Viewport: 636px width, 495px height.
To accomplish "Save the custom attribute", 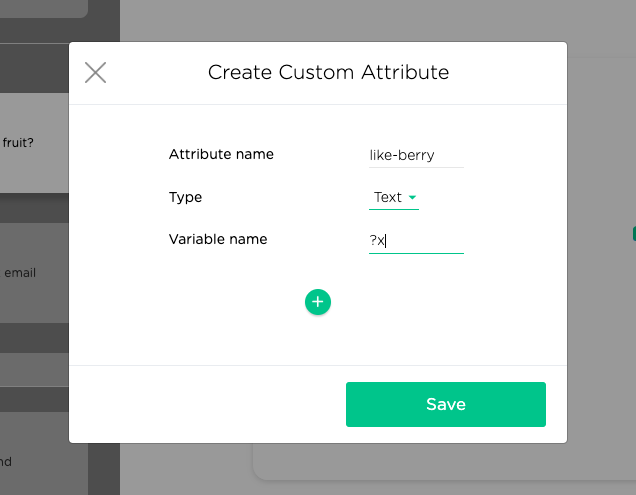I will pos(446,404).
